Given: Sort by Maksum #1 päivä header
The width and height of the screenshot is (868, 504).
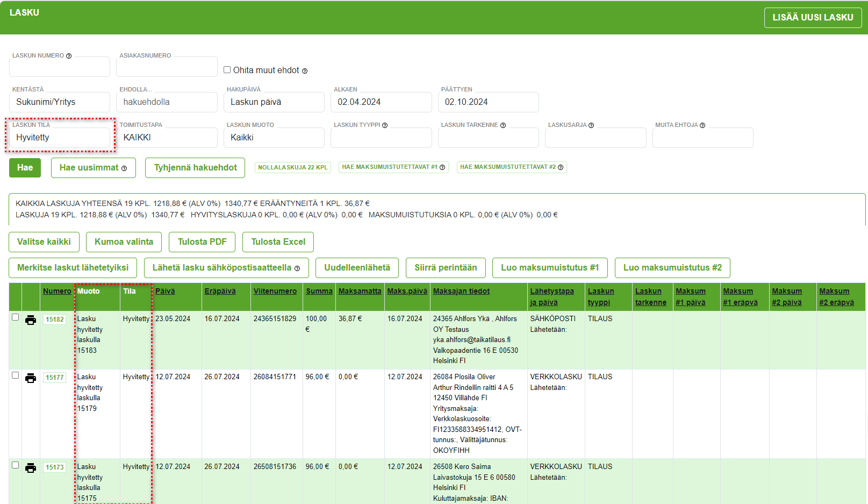Looking at the screenshot, I should (691, 296).
